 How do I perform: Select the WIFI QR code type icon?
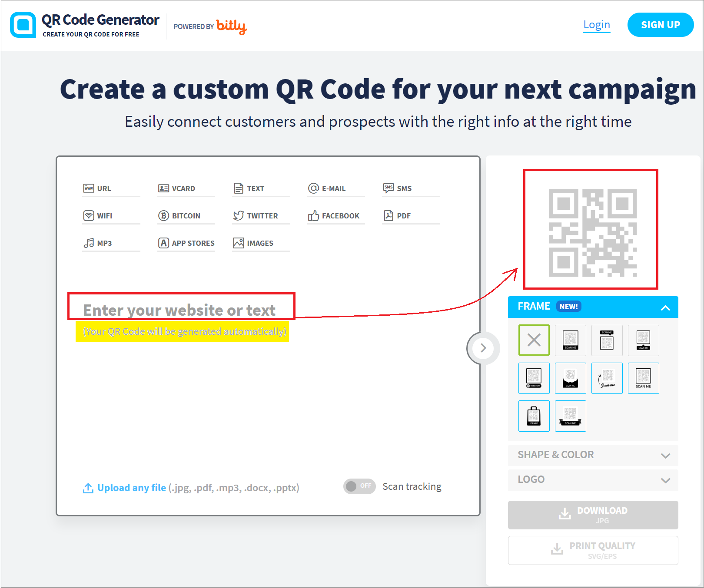pos(89,216)
